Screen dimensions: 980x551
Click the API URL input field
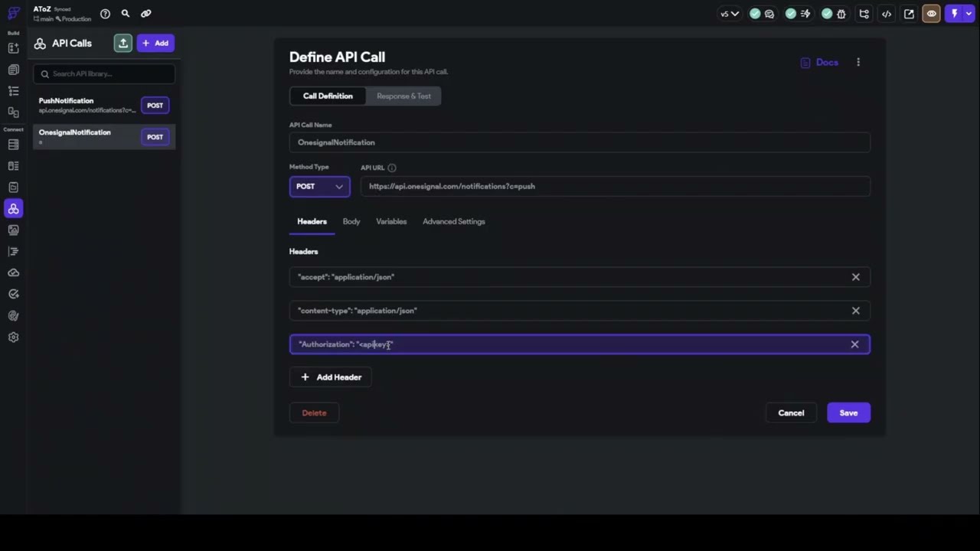click(x=616, y=187)
